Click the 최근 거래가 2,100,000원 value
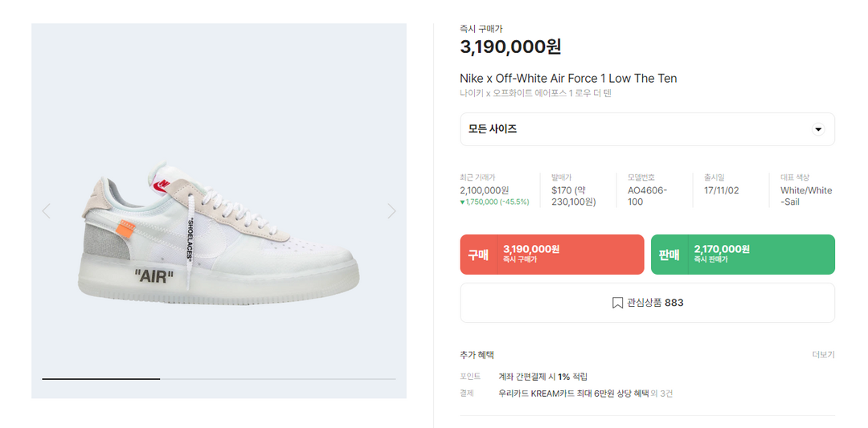The height and width of the screenshot is (428, 868). 485,190
